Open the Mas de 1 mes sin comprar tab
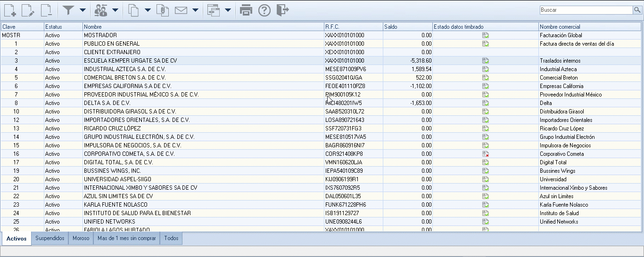Screen dimensions: 644x257 click(x=126, y=238)
